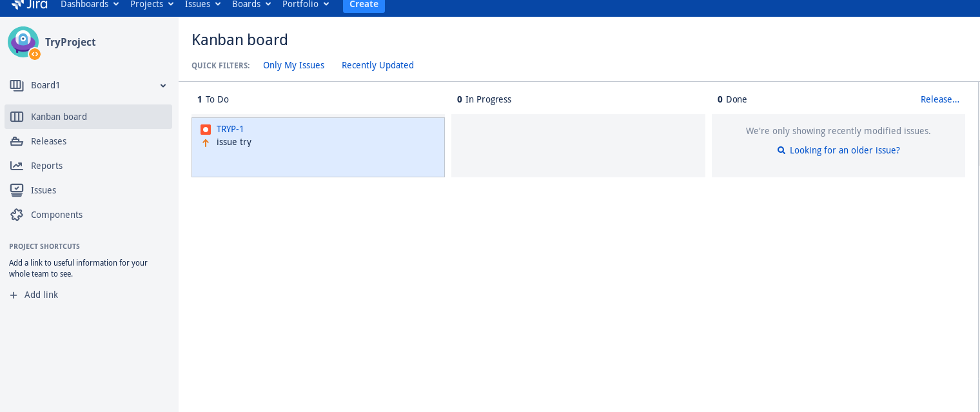Toggle the Recently Updated quick filter
The image size is (980, 412).
tap(378, 65)
